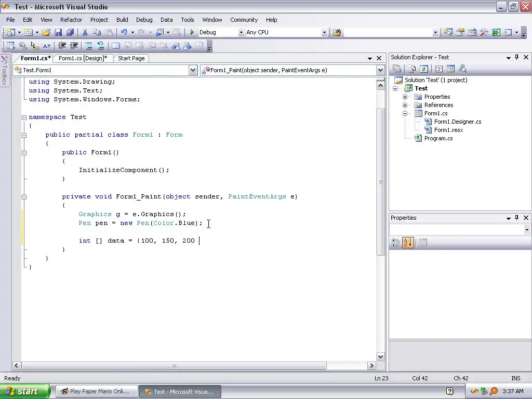Open the Form1_Paint members dropdown
The image size is (532, 399).
[380, 70]
